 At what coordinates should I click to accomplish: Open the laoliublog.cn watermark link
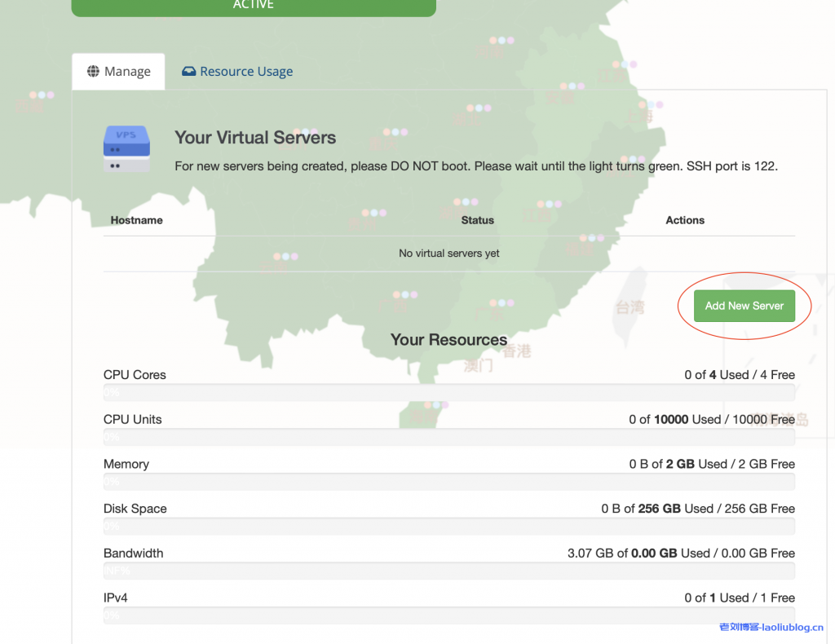tap(772, 627)
